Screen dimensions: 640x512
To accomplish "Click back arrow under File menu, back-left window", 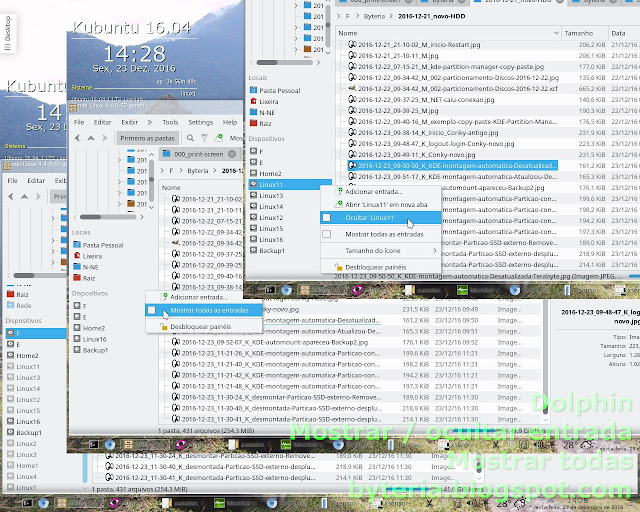I will click(x=11, y=196).
